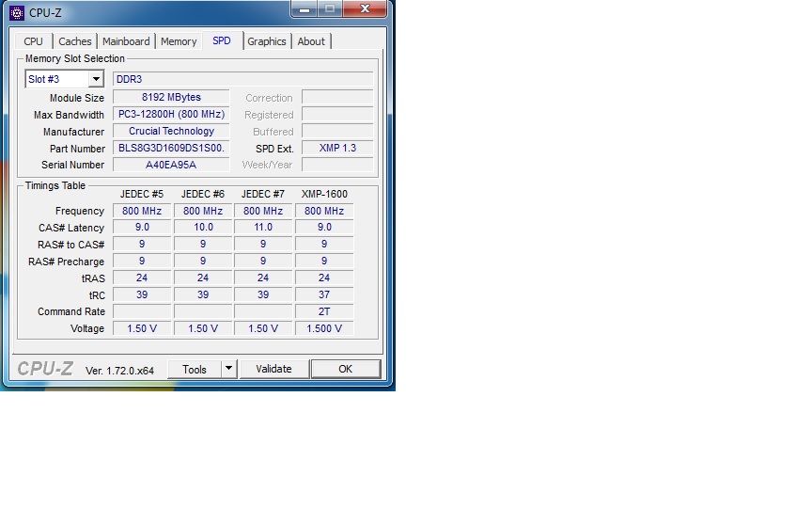Click the PC3-12800H (800 MHz) bandwidth value
Viewport: 812px width, 508px height.
(x=171, y=114)
